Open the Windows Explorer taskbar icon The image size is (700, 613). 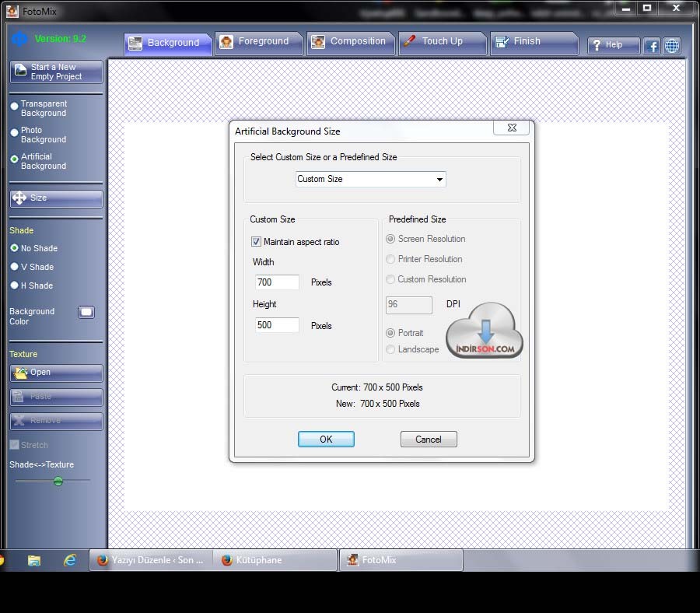[x=34, y=560]
